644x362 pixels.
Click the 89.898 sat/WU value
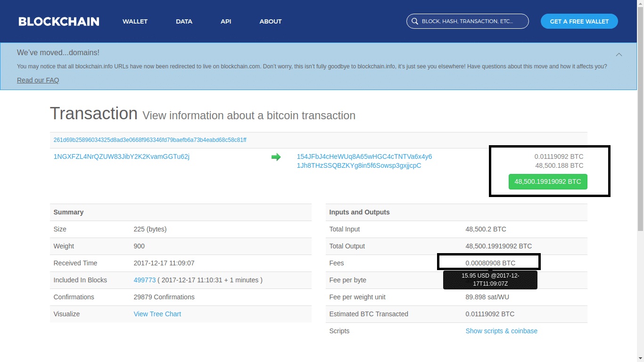coord(487,297)
